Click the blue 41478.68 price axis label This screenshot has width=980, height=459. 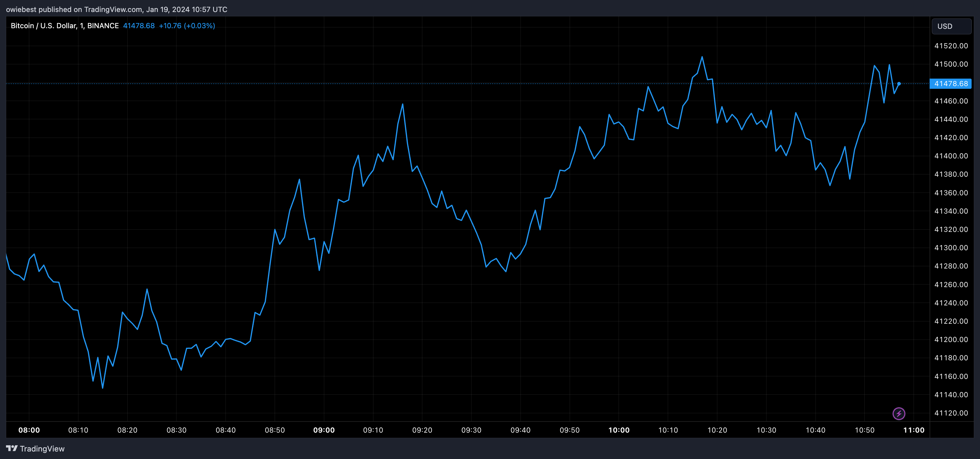[x=950, y=84]
